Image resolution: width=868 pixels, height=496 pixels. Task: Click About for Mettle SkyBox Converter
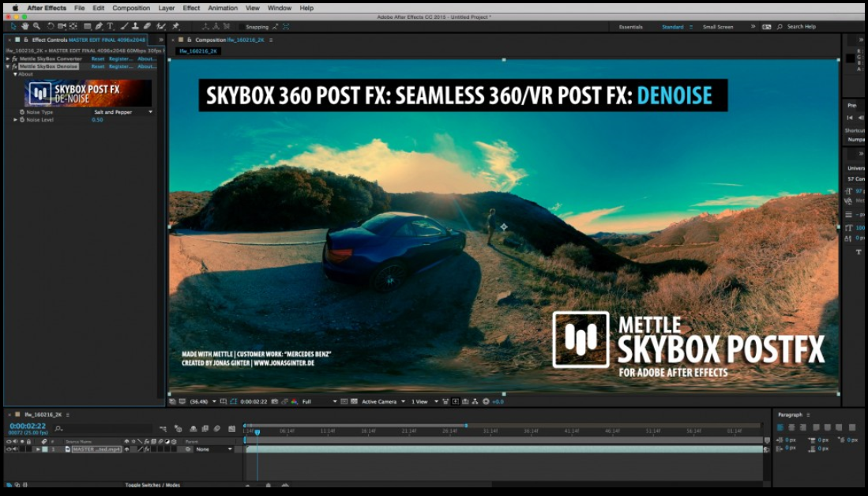click(x=147, y=58)
